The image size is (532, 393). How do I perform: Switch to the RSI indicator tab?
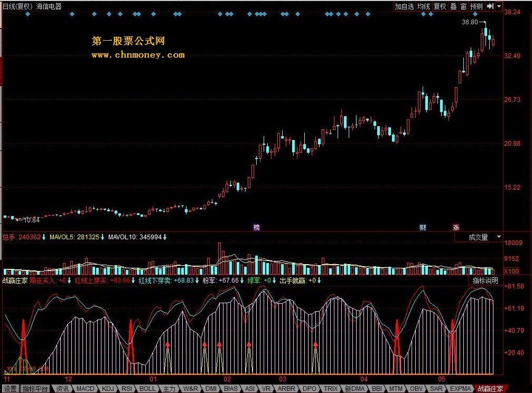point(127,389)
